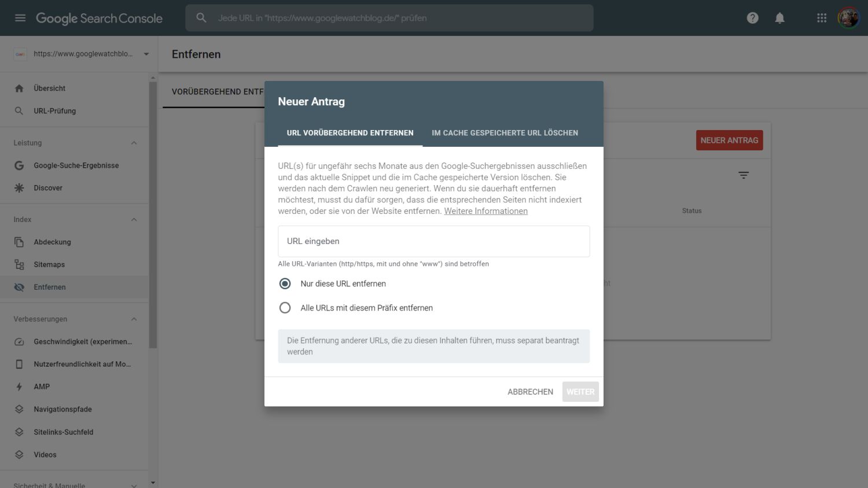Switch to 'Im Cache gespeicherte URL löschen' tab
The height and width of the screenshot is (488, 868).
pos(505,133)
